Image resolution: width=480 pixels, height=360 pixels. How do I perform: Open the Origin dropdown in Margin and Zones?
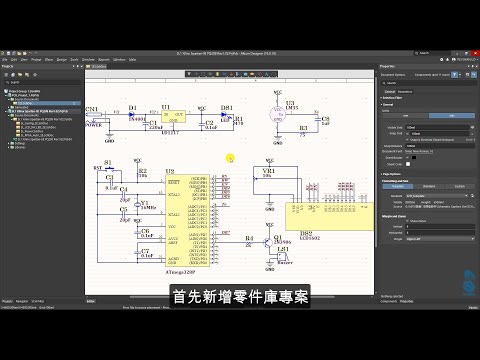(440, 239)
